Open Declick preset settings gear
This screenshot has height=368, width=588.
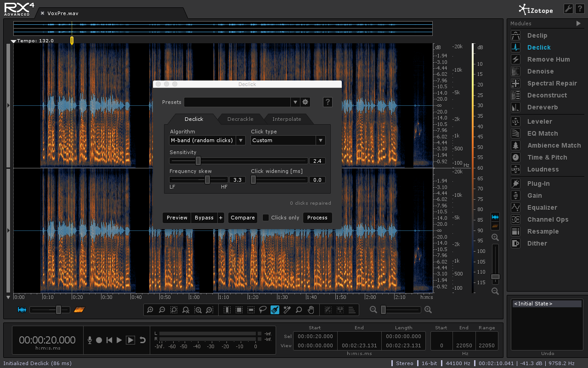click(x=305, y=102)
